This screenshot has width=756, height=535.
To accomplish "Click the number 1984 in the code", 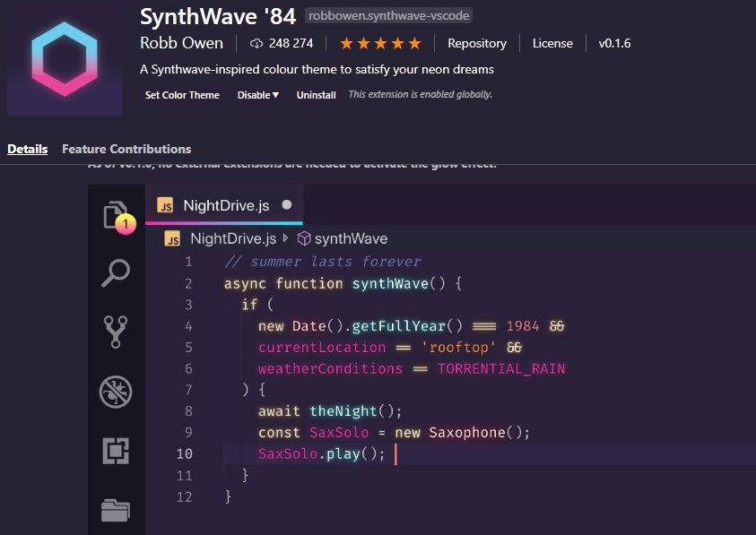I will [x=523, y=326].
